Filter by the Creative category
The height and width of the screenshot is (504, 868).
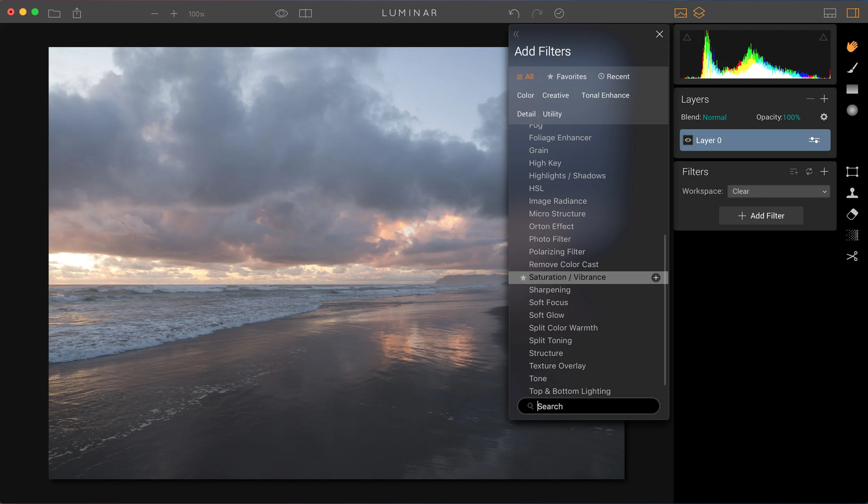pyautogui.click(x=556, y=95)
